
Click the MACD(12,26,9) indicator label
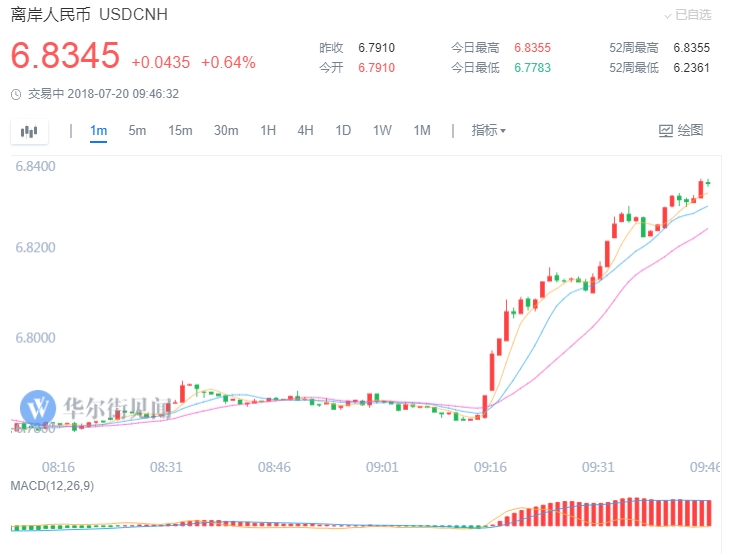[x=53, y=485]
